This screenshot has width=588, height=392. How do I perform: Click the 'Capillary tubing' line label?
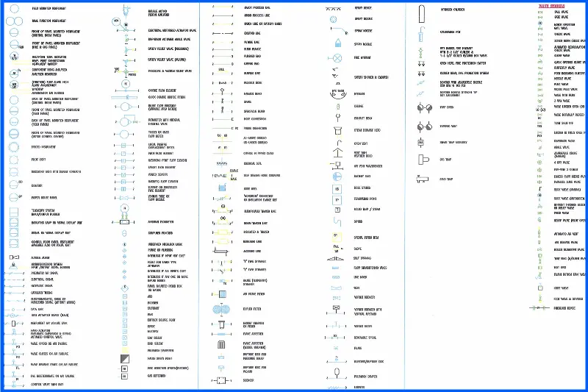(42, 293)
